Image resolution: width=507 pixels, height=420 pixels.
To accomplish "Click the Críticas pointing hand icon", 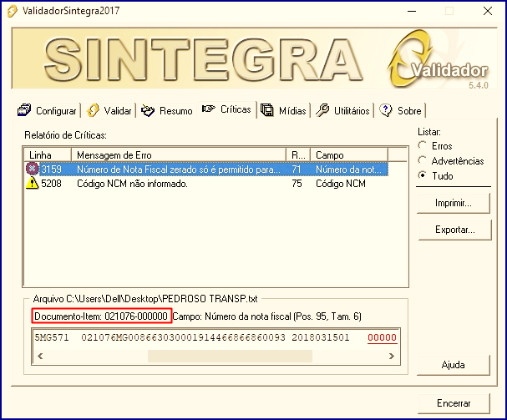I will 209,109.
